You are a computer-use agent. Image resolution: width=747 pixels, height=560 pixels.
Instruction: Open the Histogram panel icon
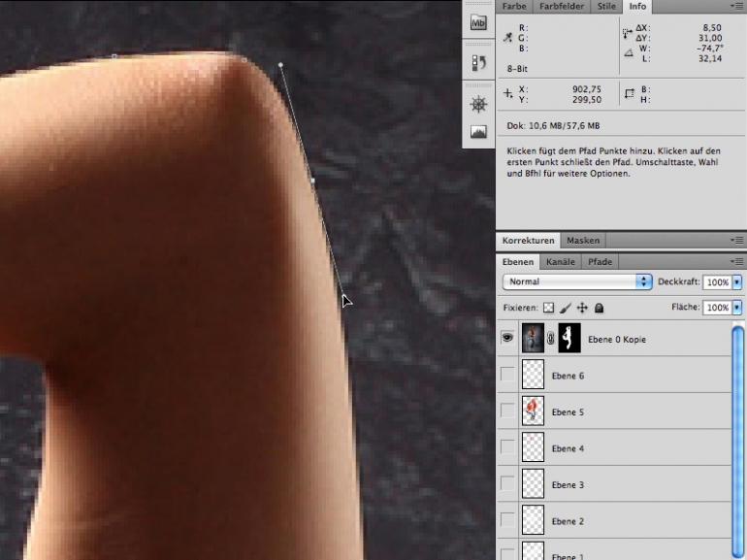(478, 132)
